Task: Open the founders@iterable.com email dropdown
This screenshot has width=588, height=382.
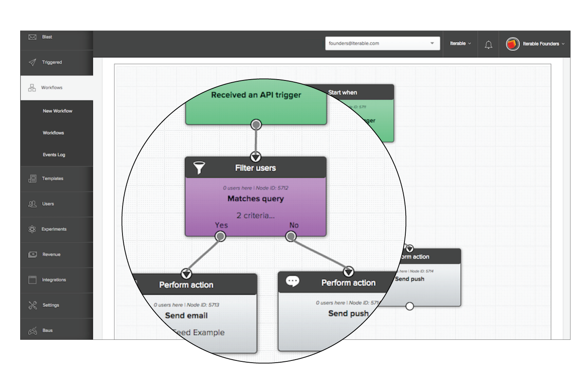Action: point(383,43)
